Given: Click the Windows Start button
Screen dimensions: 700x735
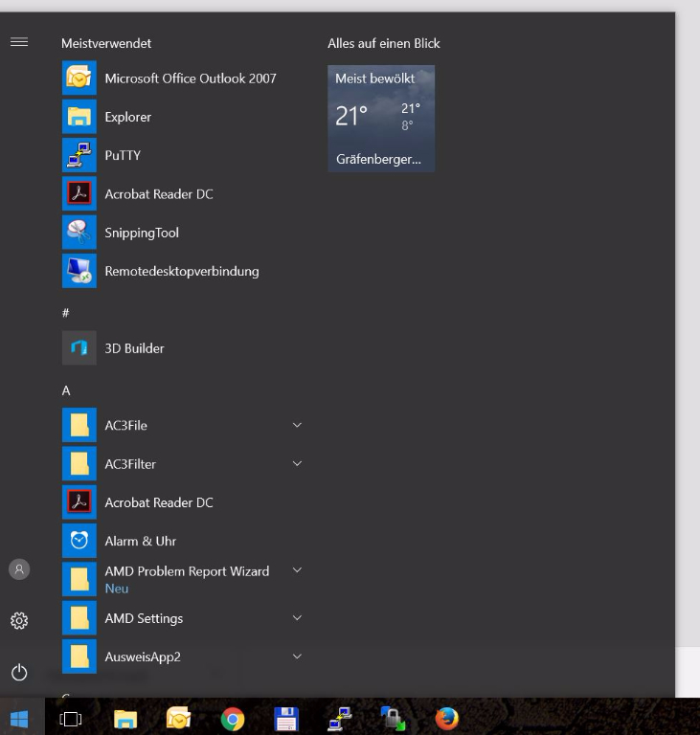Looking at the screenshot, I should click(x=19, y=719).
